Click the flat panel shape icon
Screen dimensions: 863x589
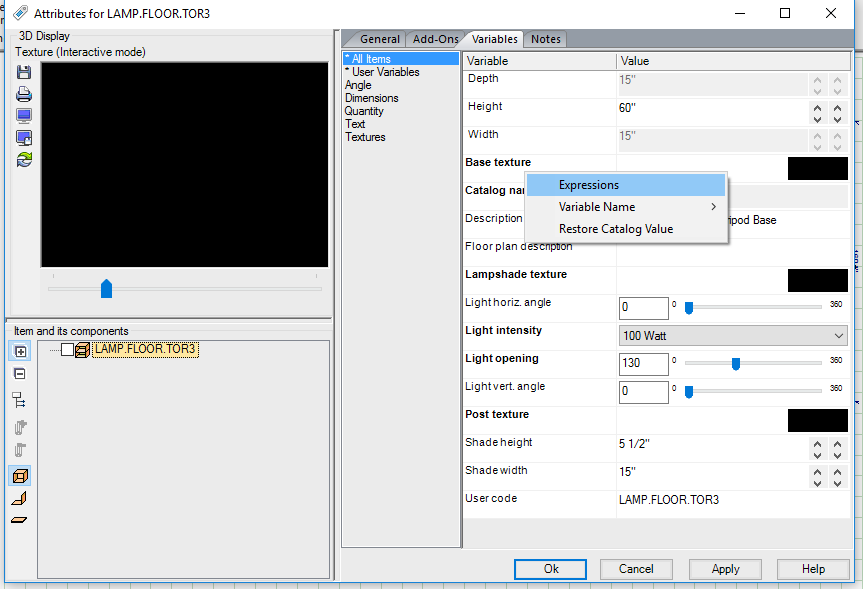(20, 520)
